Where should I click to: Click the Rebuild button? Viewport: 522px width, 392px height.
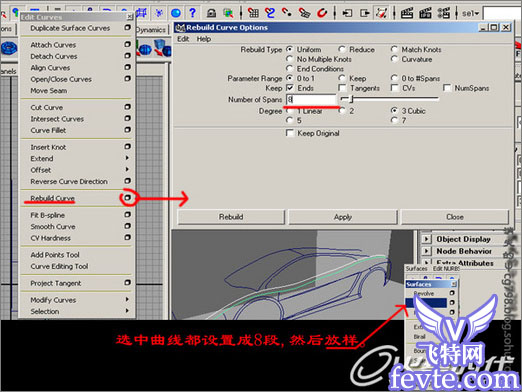(x=231, y=217)
